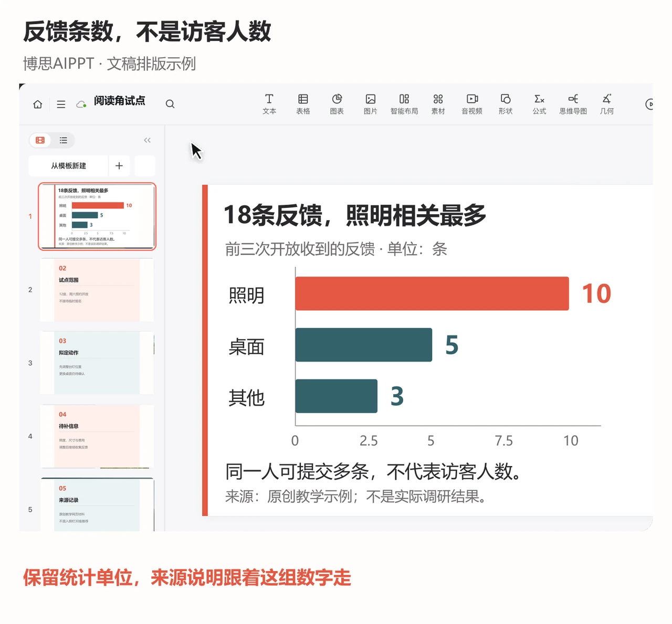Open the hamburger menu icon

pos(61,104)
